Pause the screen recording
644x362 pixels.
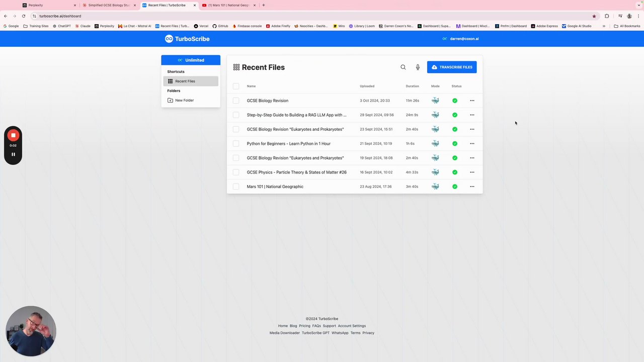pyautogui.click(x=13, y=154)
